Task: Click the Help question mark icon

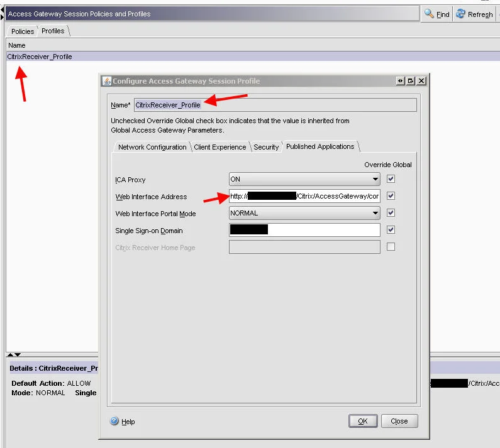Action: click(114, 421)
